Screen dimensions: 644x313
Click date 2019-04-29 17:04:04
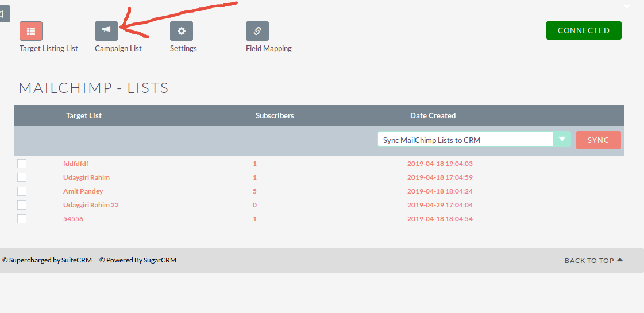[x=440, y=205]
